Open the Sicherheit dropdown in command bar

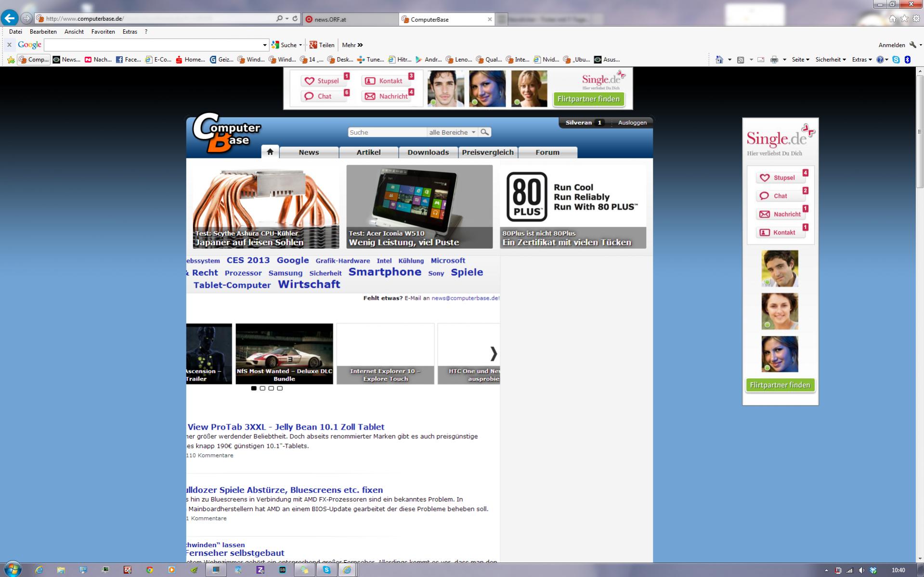(x=831, y=60)
